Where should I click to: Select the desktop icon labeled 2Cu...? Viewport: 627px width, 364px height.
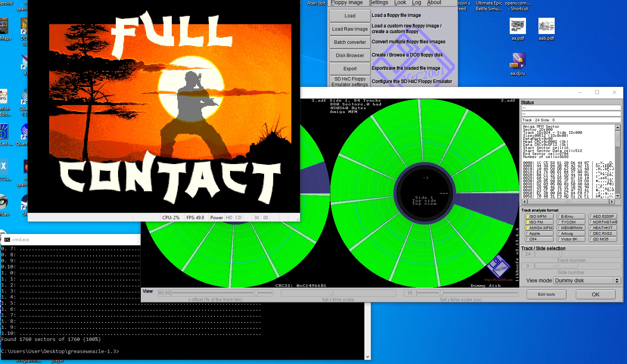click(3, 167)
